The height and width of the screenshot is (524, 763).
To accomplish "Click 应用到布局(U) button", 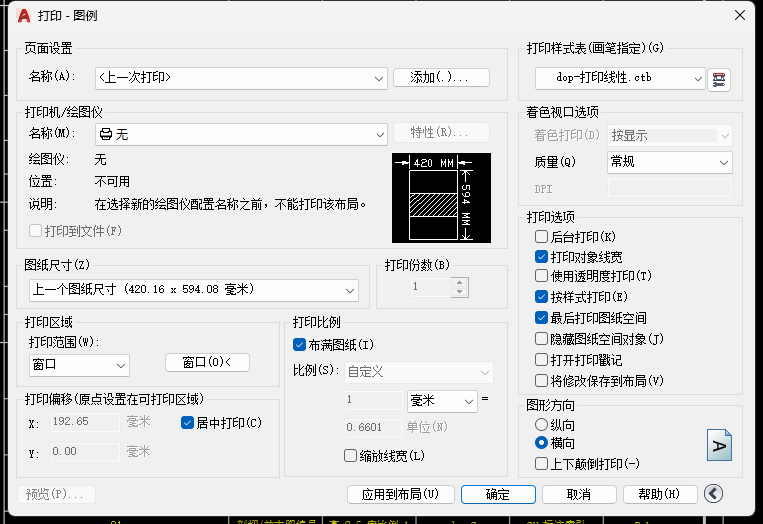I will point(400,494).
